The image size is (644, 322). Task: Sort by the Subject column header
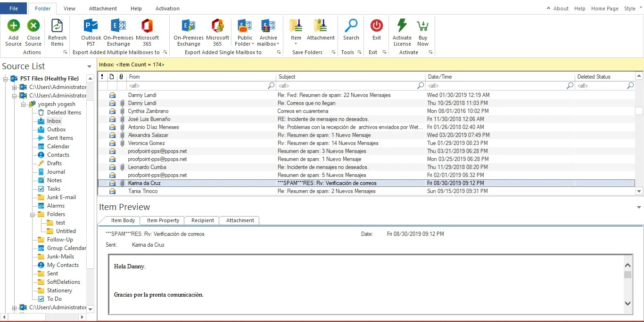351,77
